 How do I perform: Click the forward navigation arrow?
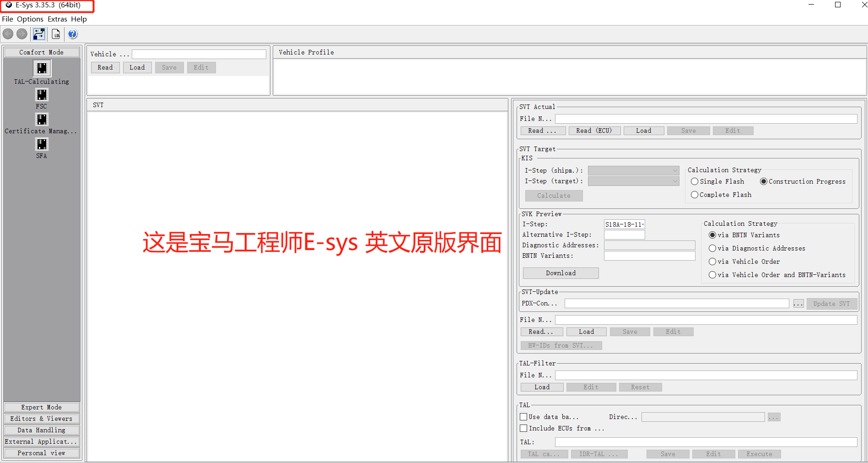click(22, 34)
